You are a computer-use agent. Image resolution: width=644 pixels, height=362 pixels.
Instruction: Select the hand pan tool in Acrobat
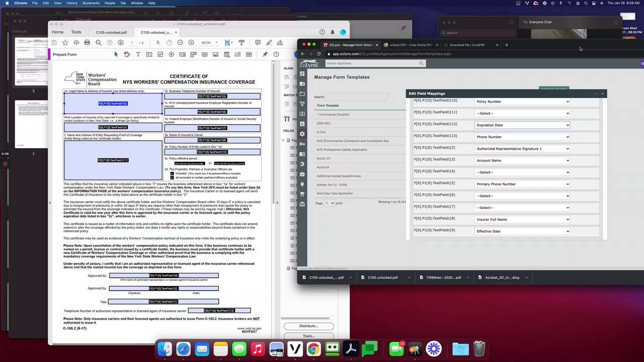(169, 43)
